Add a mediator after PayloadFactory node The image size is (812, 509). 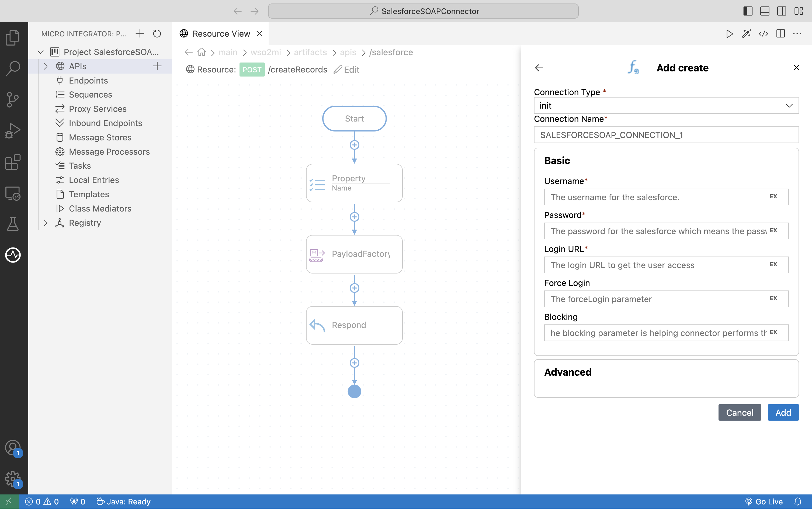[354, 288]
